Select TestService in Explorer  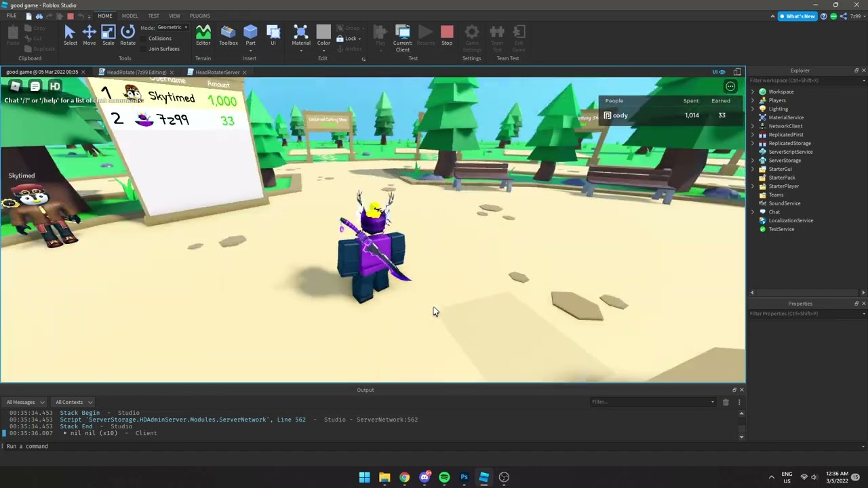click(781, 229)
